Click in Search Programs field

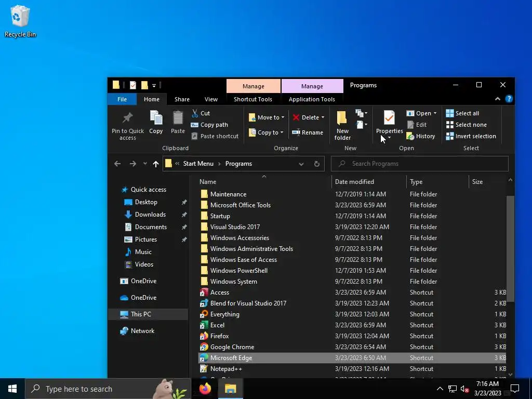point(420,164)
